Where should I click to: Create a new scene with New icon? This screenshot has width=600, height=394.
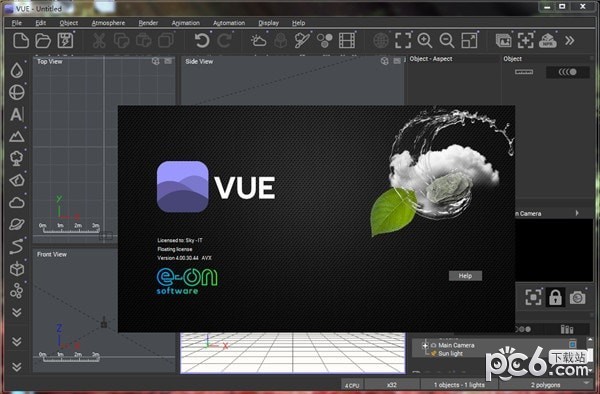tap(21, 40)
